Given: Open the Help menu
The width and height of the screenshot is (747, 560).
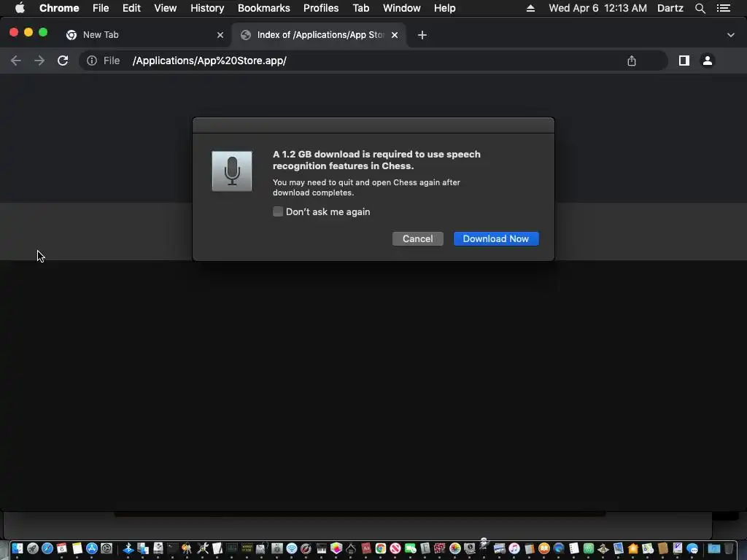Looking at the screenshot, I should 444,8.
